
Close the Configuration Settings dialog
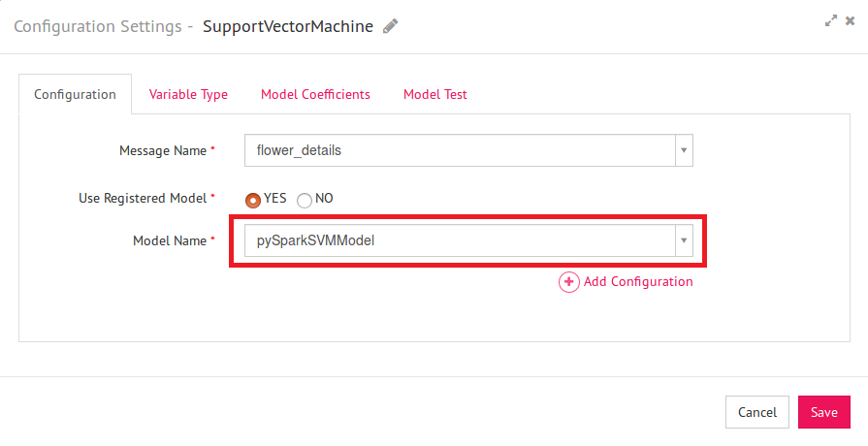[852, 20]
